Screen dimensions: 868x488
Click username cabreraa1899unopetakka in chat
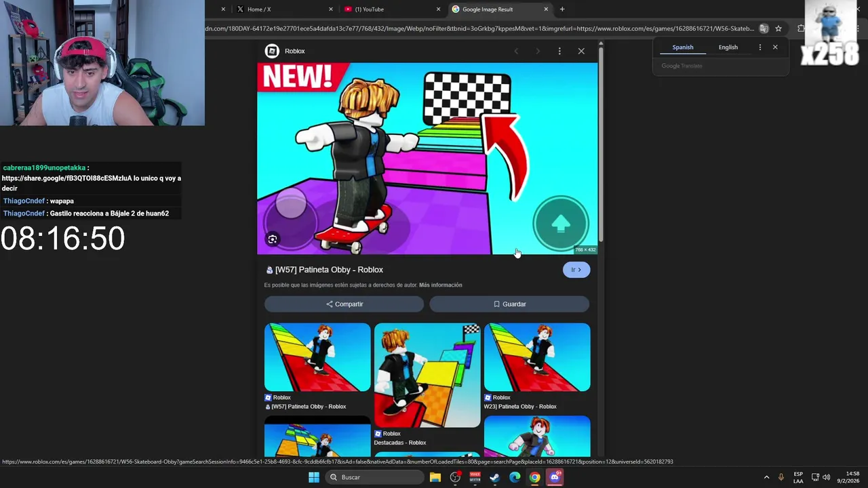click(44, 167)
